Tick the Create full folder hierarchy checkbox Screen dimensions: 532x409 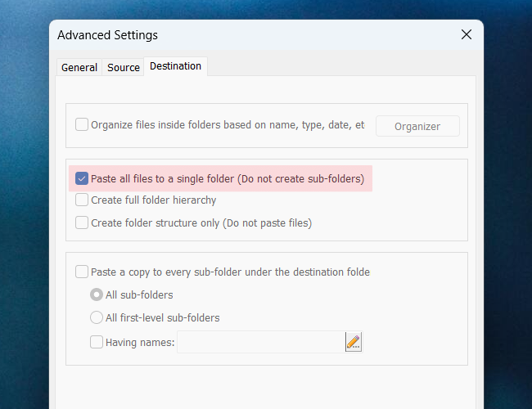[82, 200]
